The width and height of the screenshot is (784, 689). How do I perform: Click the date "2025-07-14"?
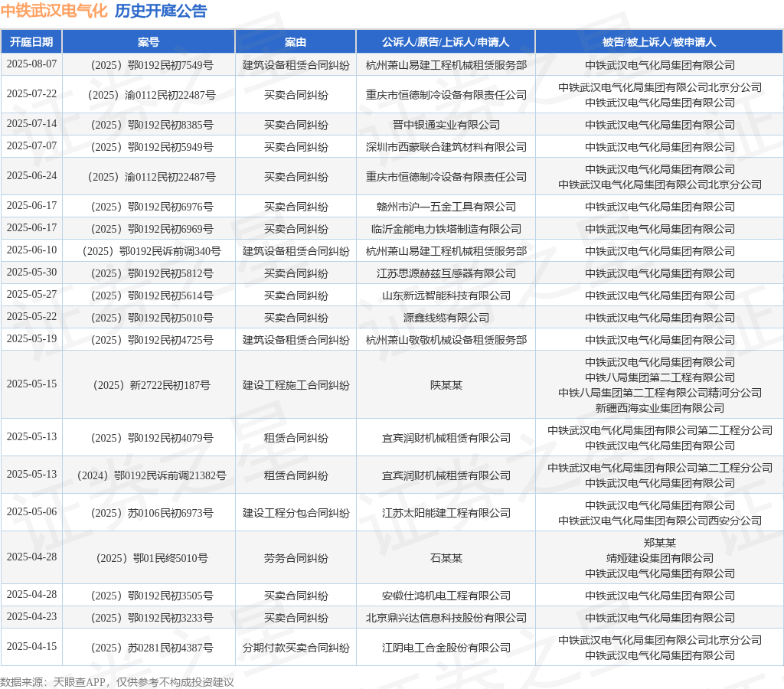coord(31,123)
